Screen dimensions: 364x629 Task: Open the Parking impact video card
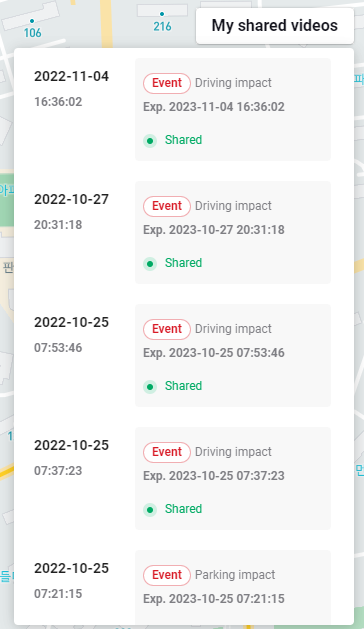[233, 587]
